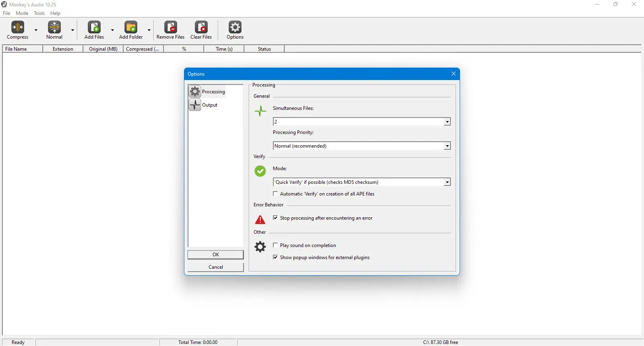Click the Simultaneous Files label
Image resolution: width=644 pixels, height=346 pixels.
click(293, 108)
